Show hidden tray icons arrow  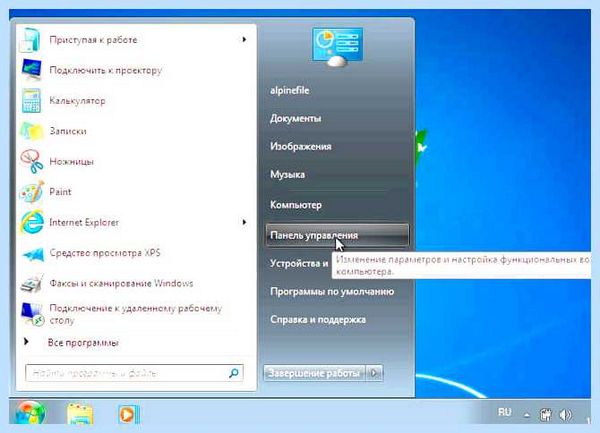pos(527,415)
